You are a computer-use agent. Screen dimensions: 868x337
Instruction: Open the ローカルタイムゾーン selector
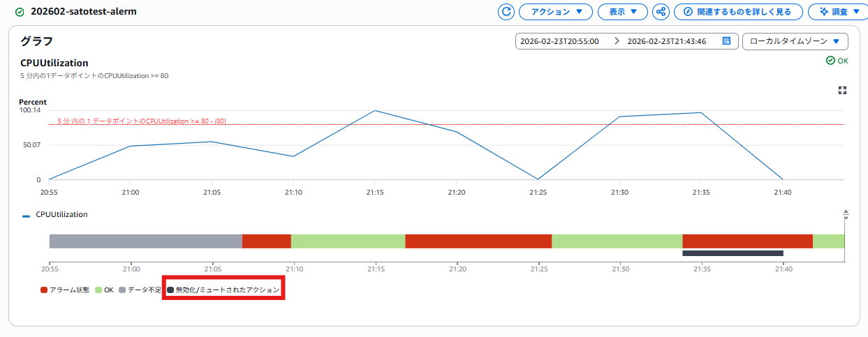pos(795,41)
